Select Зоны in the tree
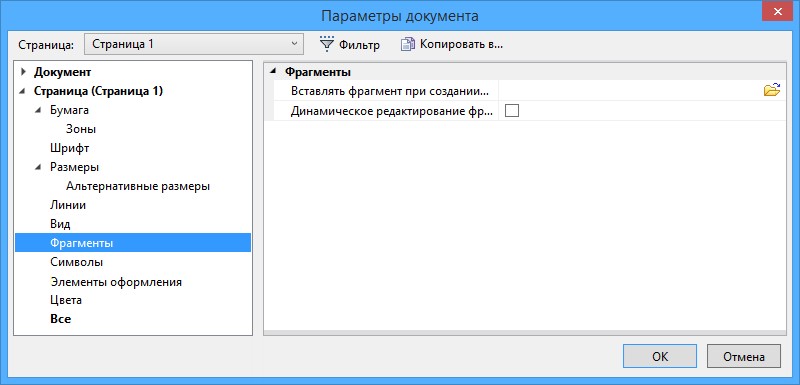Screen dimensions: 800x385 tap(81, 130)
